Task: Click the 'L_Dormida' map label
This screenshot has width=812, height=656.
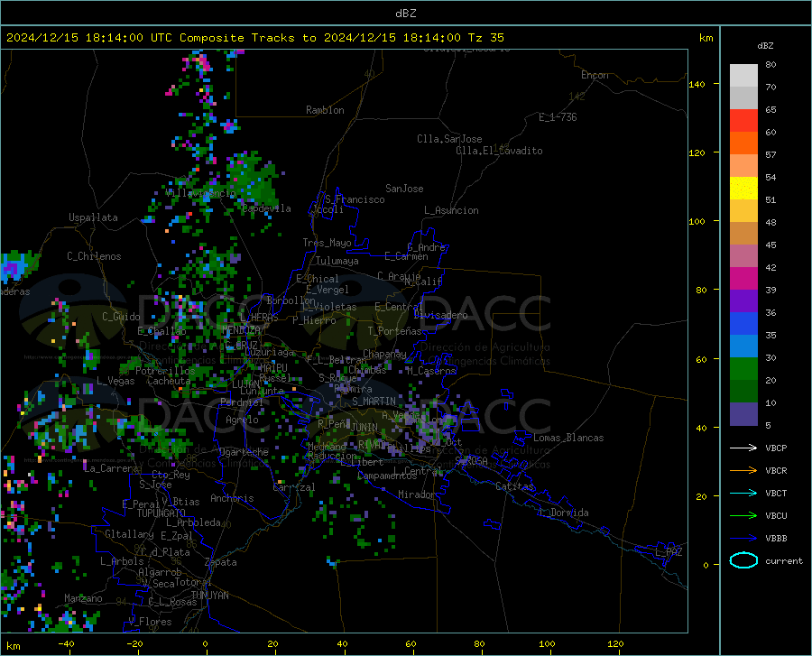Action: [565, 513]
